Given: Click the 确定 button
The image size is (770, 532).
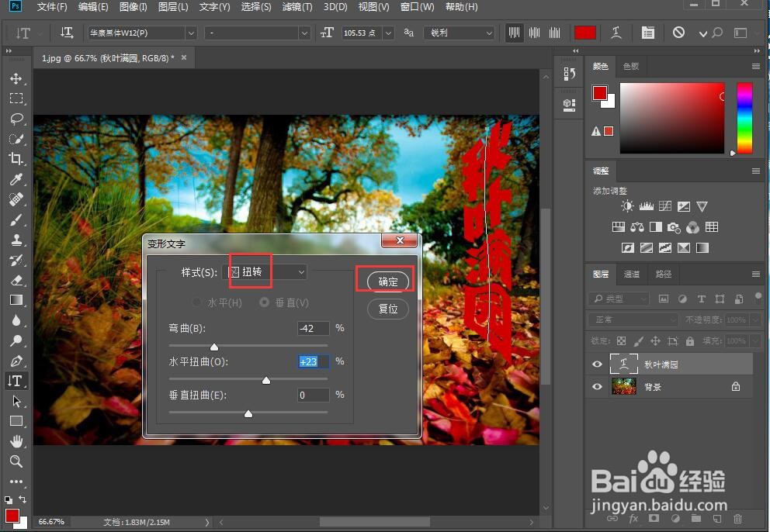Looking at the screenshot, I should coord(388,282).
